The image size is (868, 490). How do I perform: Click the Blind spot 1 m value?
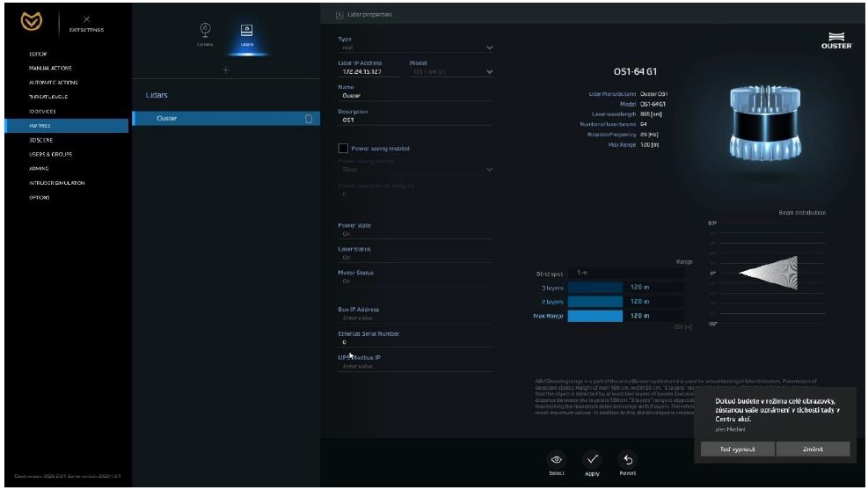point(582,273)
